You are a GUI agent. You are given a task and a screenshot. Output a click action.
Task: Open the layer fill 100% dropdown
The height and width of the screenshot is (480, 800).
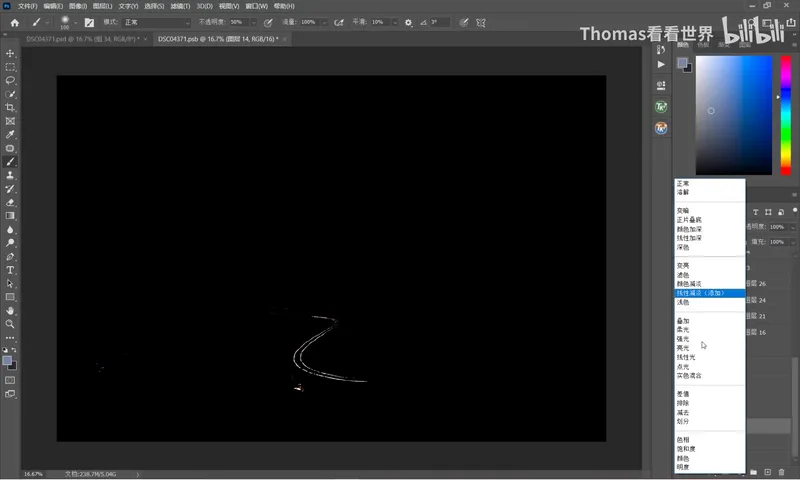793,242
